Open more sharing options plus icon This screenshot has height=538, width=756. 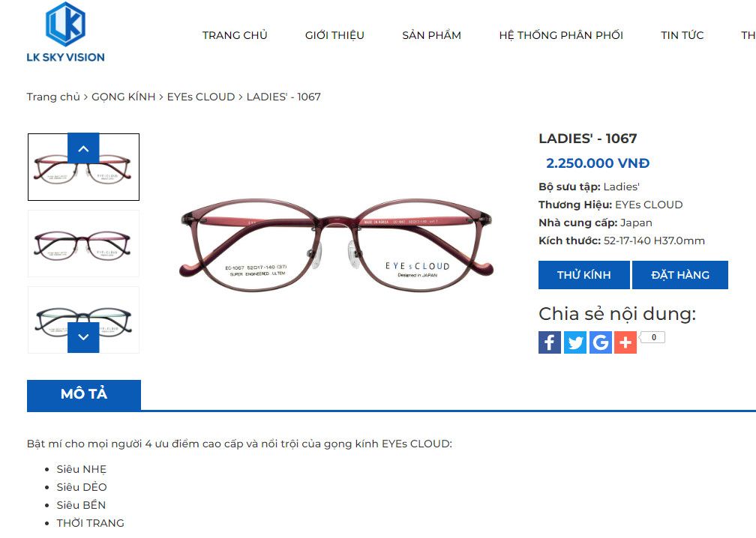[x=625, y=342]
